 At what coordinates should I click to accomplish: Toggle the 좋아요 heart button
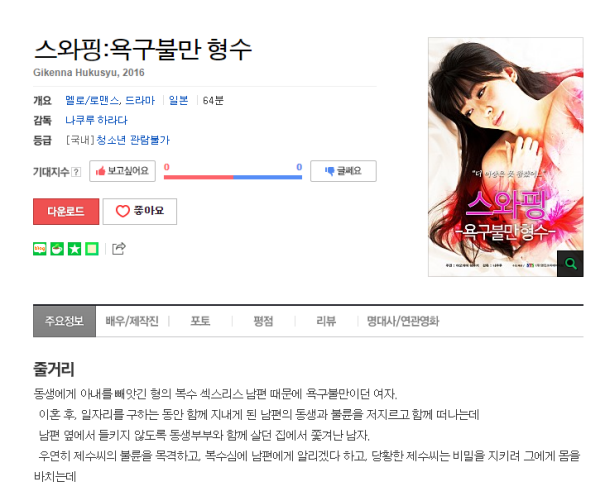coord(140,211)
